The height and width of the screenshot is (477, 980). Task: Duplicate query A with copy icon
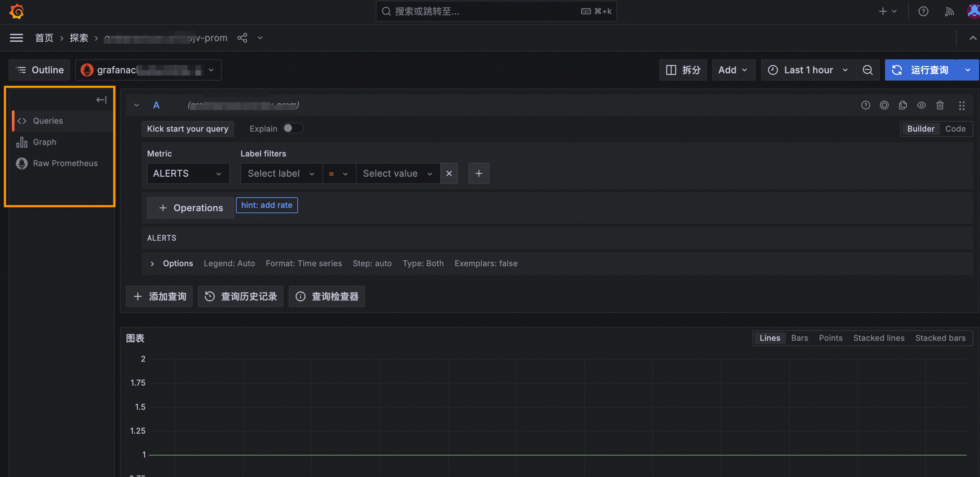coord(902,105)
